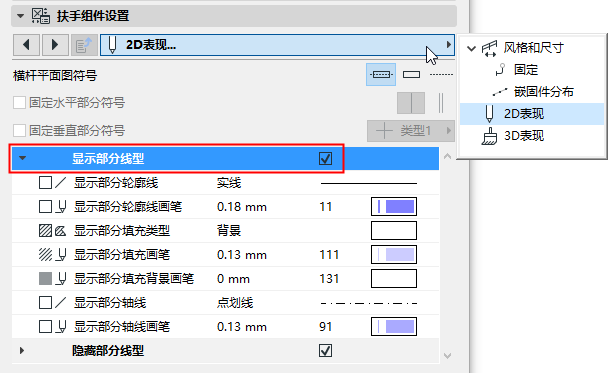Go to next settings page arrow
This screenshot has width=608, height=373.
(55, 45)
